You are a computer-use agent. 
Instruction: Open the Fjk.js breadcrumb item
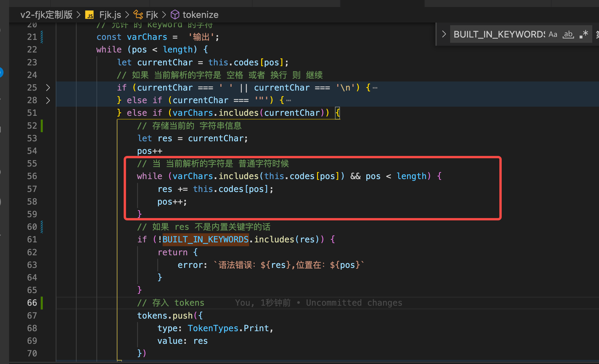[110, 15]
